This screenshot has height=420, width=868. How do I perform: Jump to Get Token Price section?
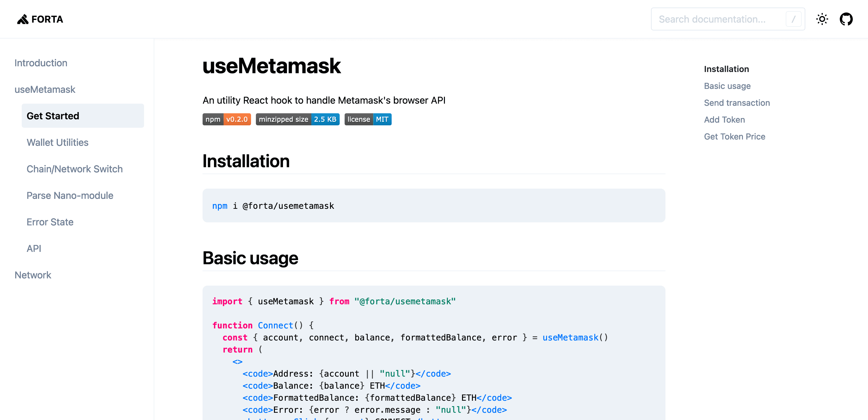[x=734, y=136]
